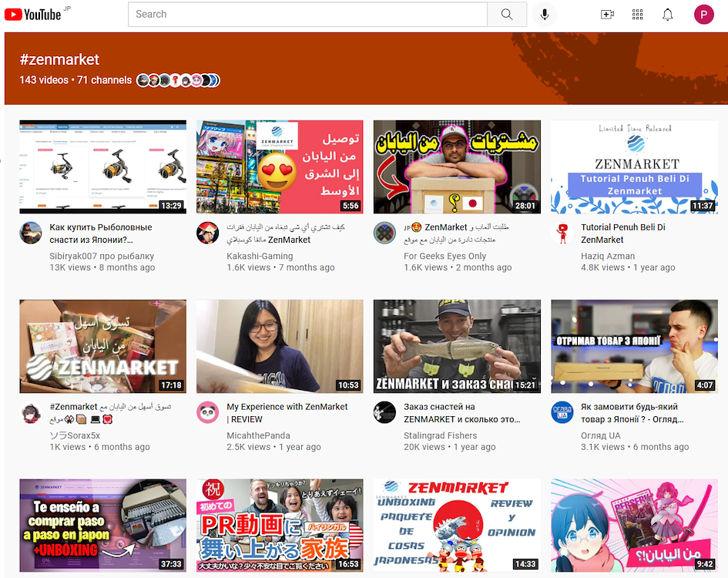Go to For Geeks Eyes Only channel name
728x578 pixels.
[x=445, y=256]
